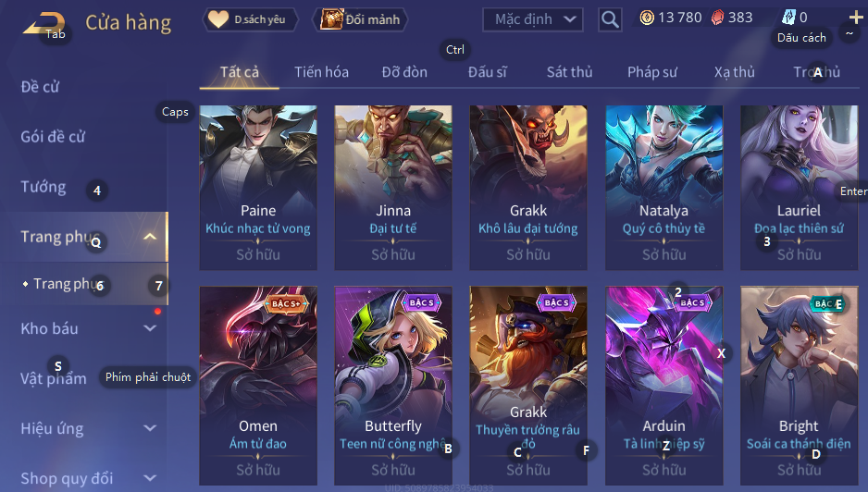Click the back arrow icon beside Cửa hàng
This screenshot has width=868, height=492.
tap(43, 23)
